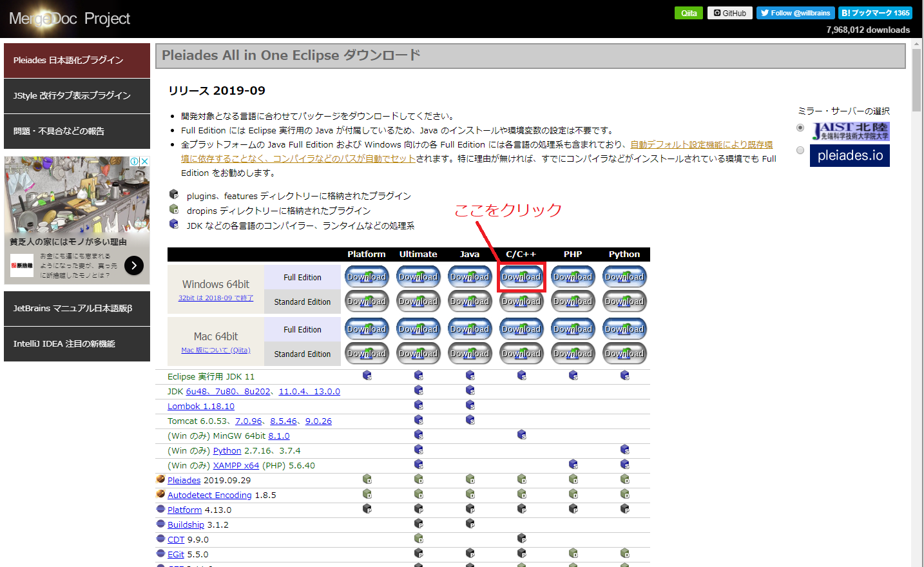The height and width of the screenshot is (567, 924).
Task: Click the リリース 2019-09 heading
Action: tap(217, 90)
